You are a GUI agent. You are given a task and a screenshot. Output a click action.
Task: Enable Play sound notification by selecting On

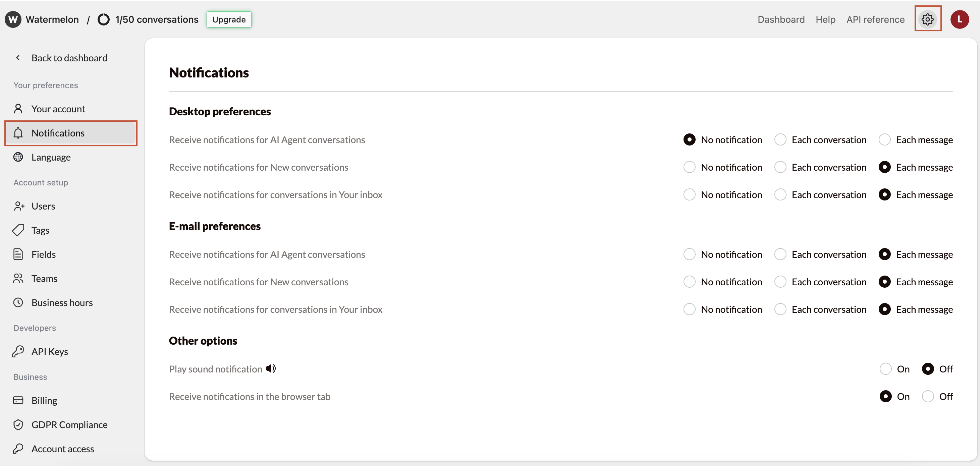tap(886, 369)
